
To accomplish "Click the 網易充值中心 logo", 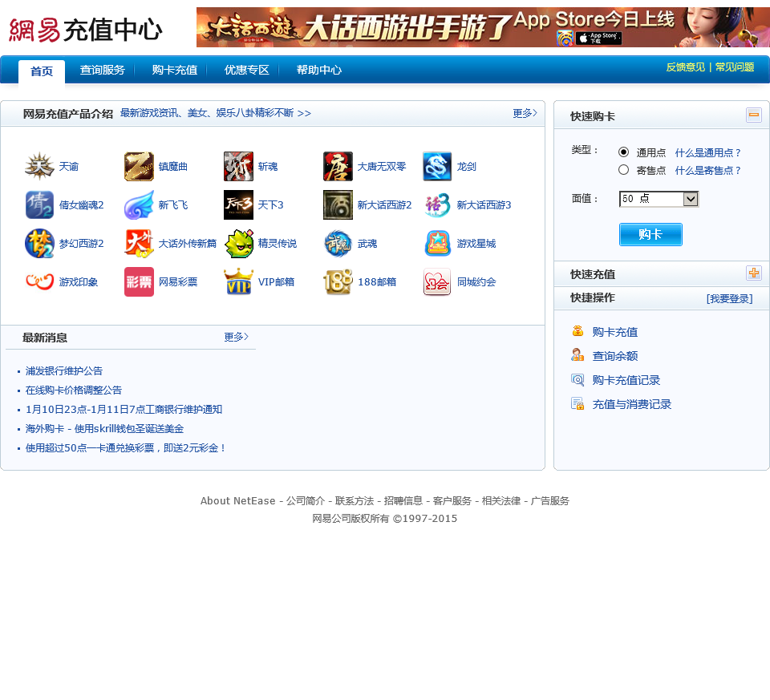I will (86, 30).
